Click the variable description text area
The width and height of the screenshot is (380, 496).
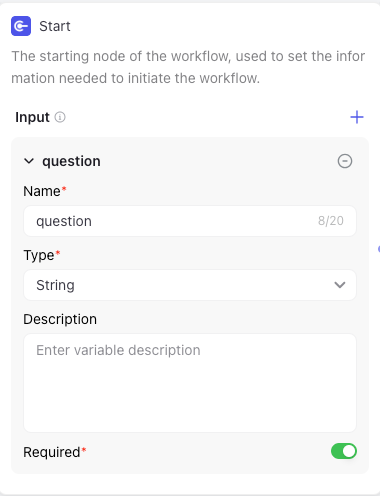point(190,383)
